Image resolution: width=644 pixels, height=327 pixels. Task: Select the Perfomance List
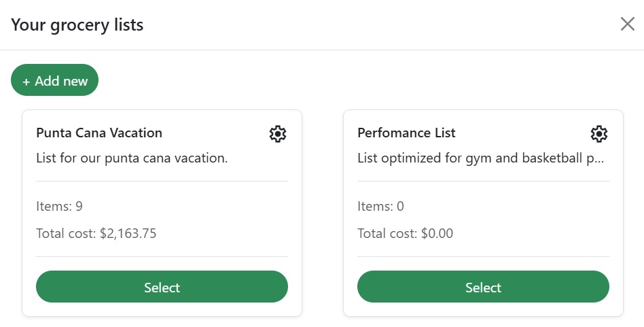tap(484, 287)
